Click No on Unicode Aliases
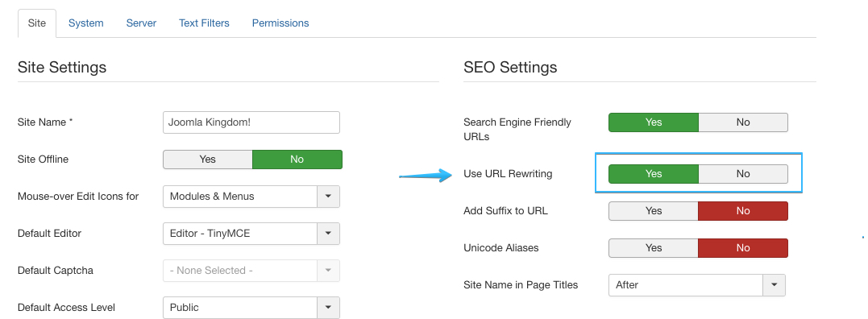868x319 pixels. tap(743, 247)
